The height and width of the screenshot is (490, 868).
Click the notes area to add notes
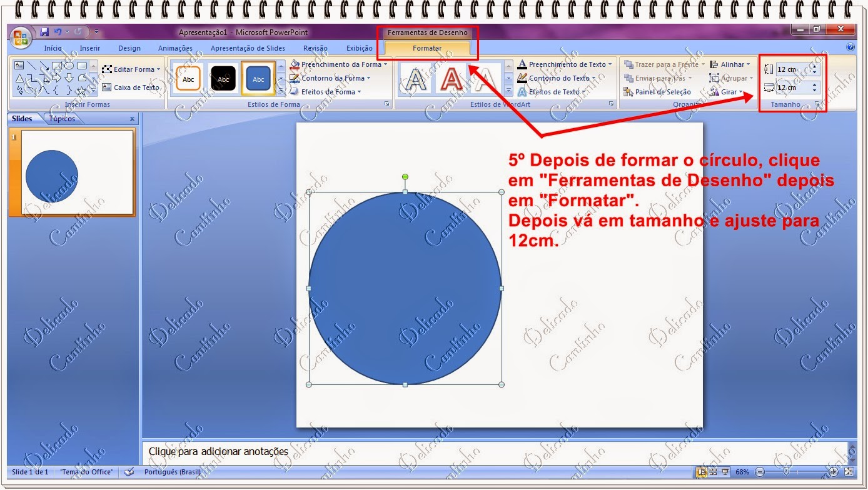[495, 451]
